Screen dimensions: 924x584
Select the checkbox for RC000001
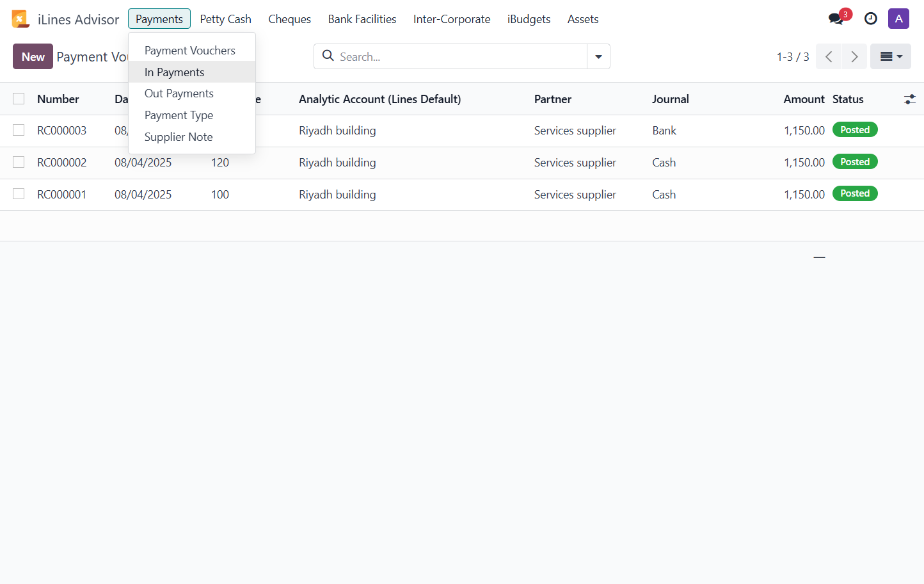[19, 193]
